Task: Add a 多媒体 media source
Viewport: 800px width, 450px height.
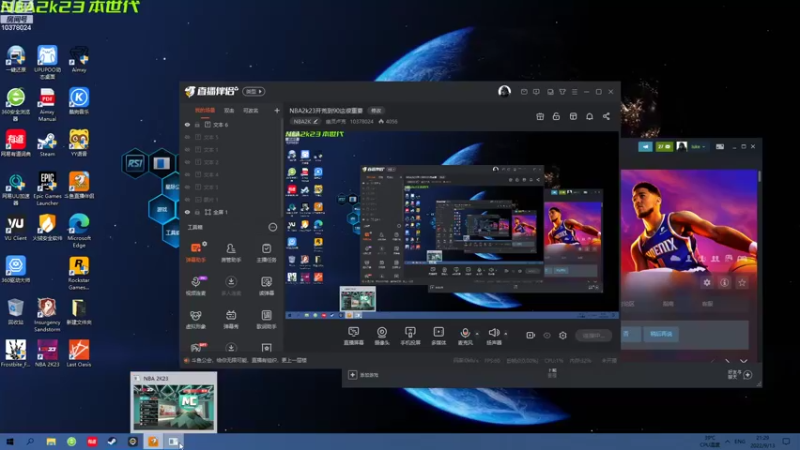Action: [x=438, y=336]
